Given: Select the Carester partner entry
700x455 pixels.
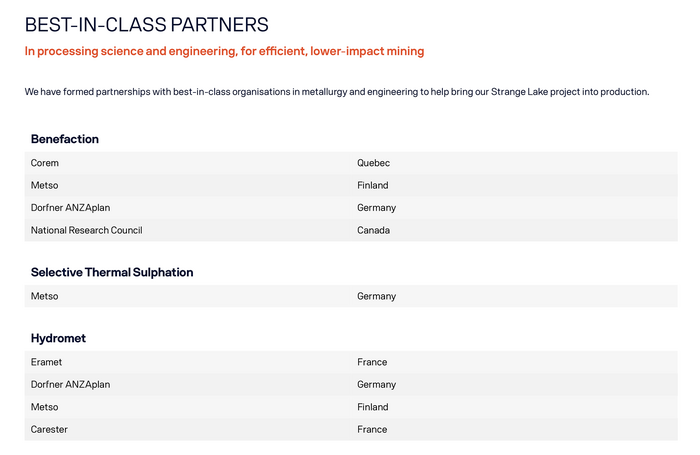Looking at the screenshot, I should (49, 429).
